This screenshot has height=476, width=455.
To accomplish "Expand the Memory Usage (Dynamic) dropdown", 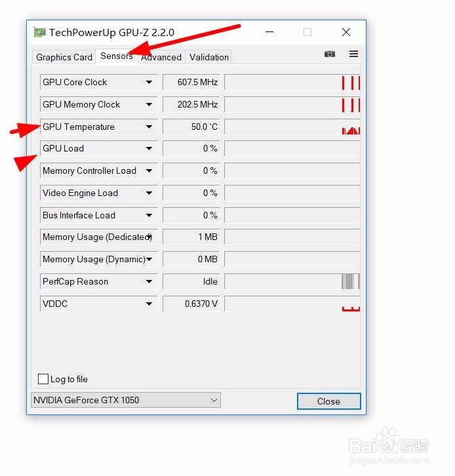I will tap(149, 259).
